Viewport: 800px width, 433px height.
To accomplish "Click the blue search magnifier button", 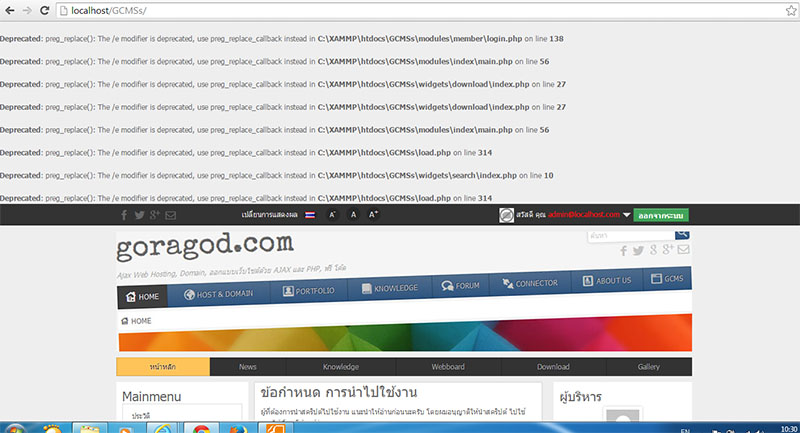I will pyautogui.click(x=682, y=234).
